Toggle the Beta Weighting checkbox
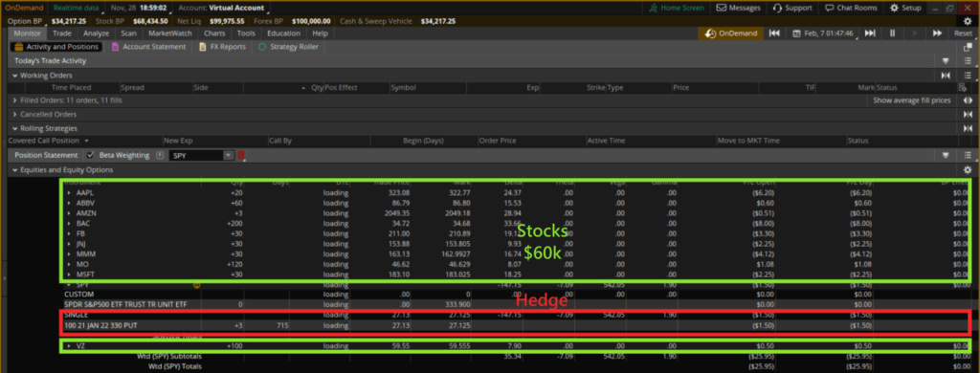This screenshot has height=373, width=980. (x=90, y=155)
